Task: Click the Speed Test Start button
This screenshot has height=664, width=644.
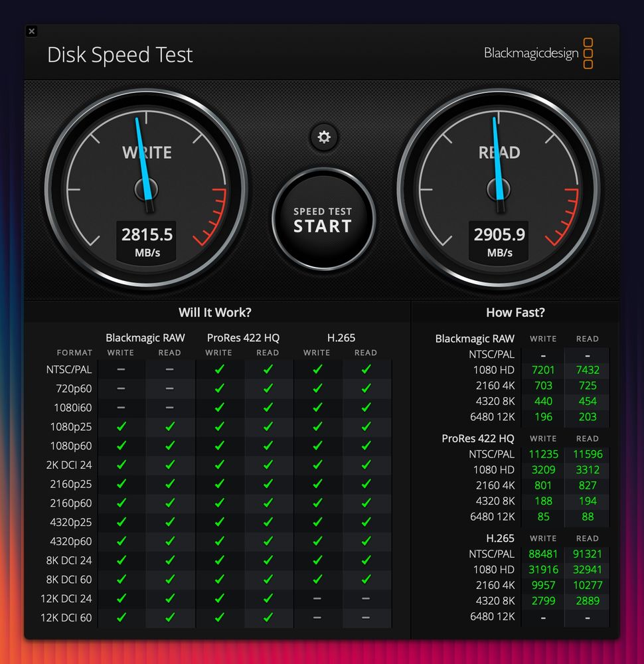Action: pos(323,220)
